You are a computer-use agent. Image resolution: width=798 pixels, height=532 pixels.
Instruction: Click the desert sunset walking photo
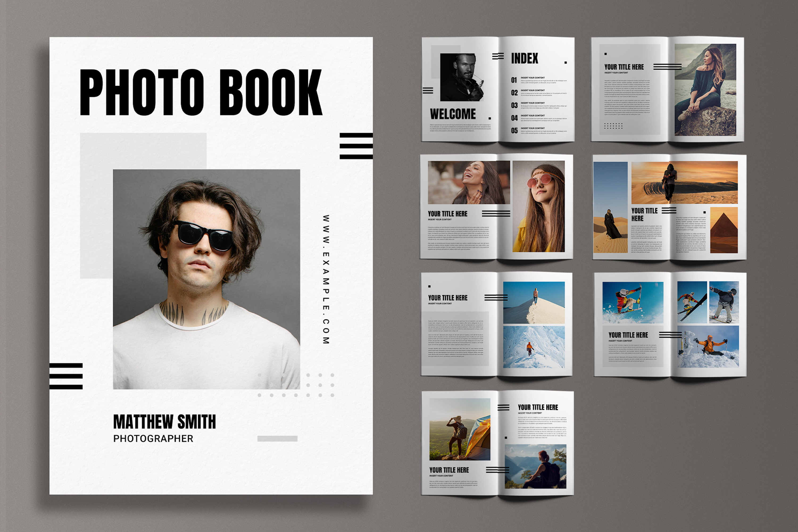coord(684,182)
